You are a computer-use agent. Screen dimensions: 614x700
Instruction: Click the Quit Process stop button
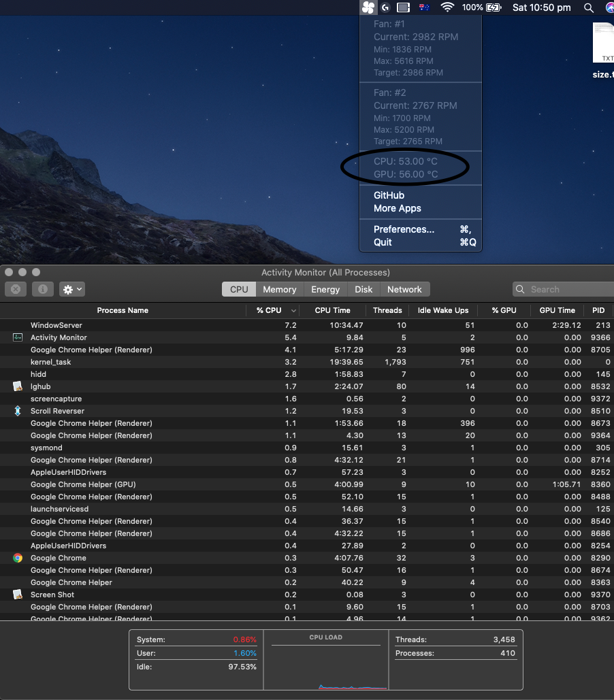click(x=16, y=289)
